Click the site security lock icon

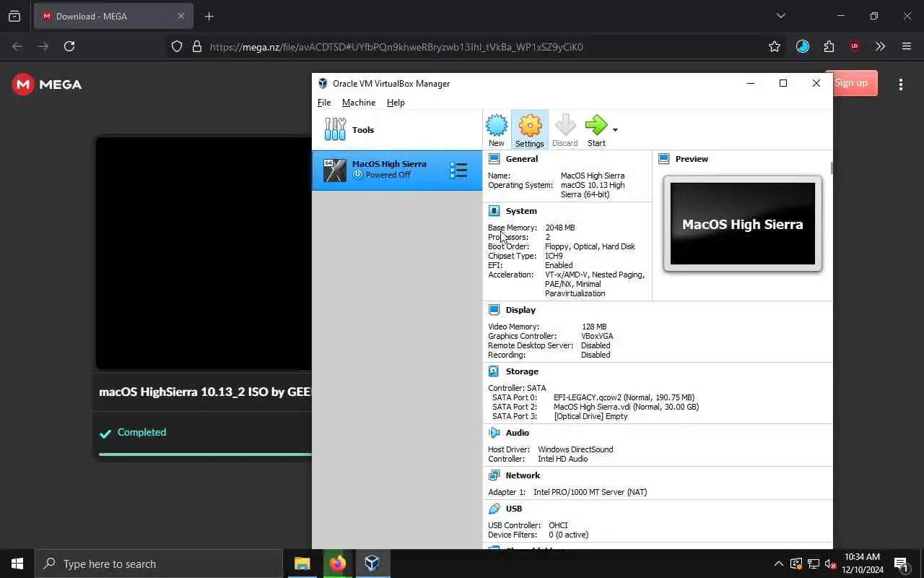pyautogui.click(x=196, y=46)
